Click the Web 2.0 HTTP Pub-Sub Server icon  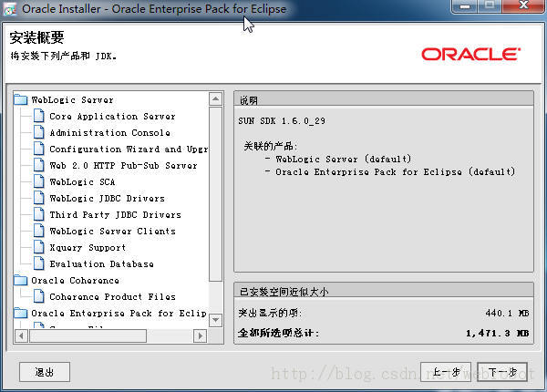38,165
